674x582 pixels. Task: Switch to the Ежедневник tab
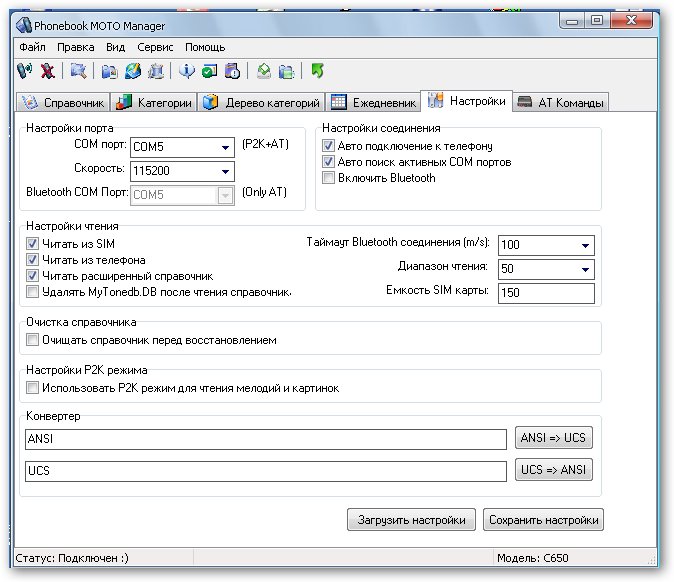coord(373,102)
